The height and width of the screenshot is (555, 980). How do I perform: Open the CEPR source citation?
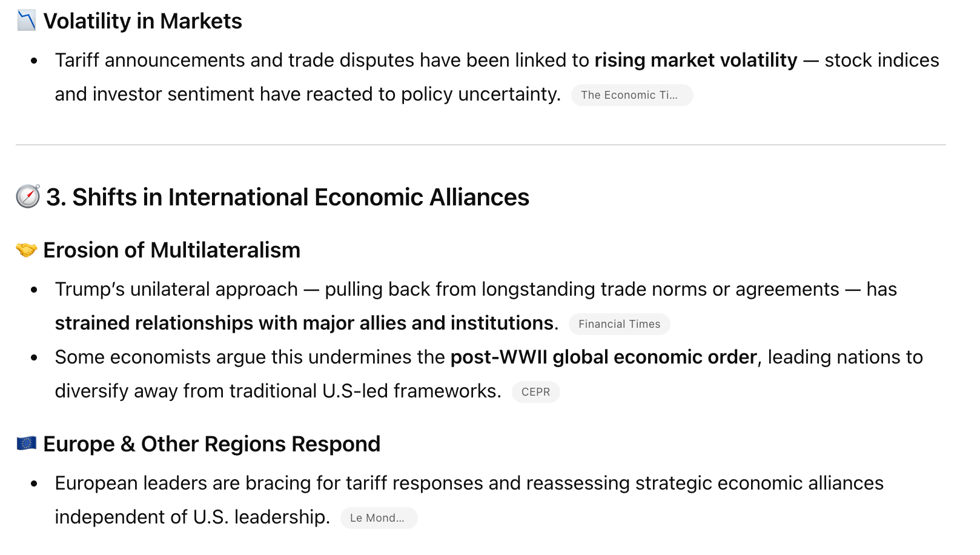point(535,392)
